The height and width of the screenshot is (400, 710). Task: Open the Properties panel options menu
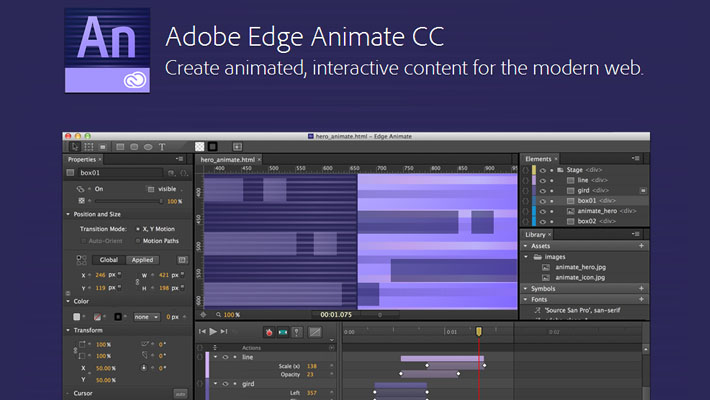coord(180,159)
